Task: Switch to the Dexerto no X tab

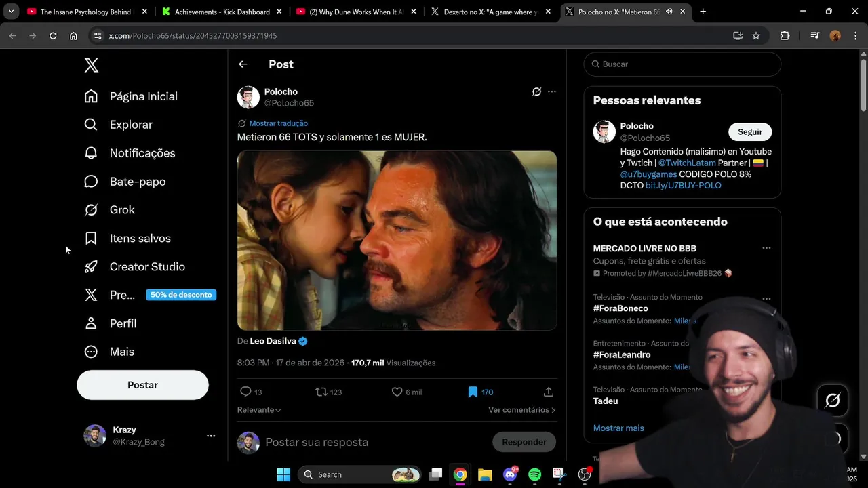Action: click(x=491, y=12)
